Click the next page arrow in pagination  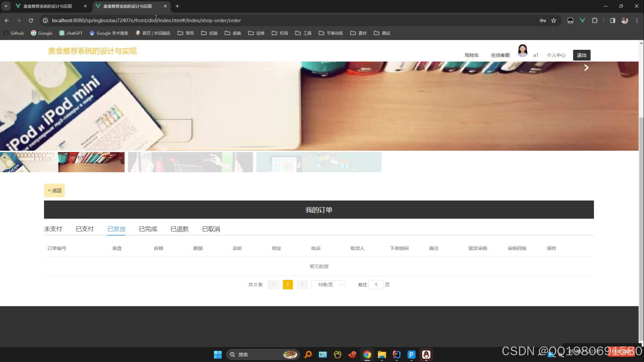[302, 285]
